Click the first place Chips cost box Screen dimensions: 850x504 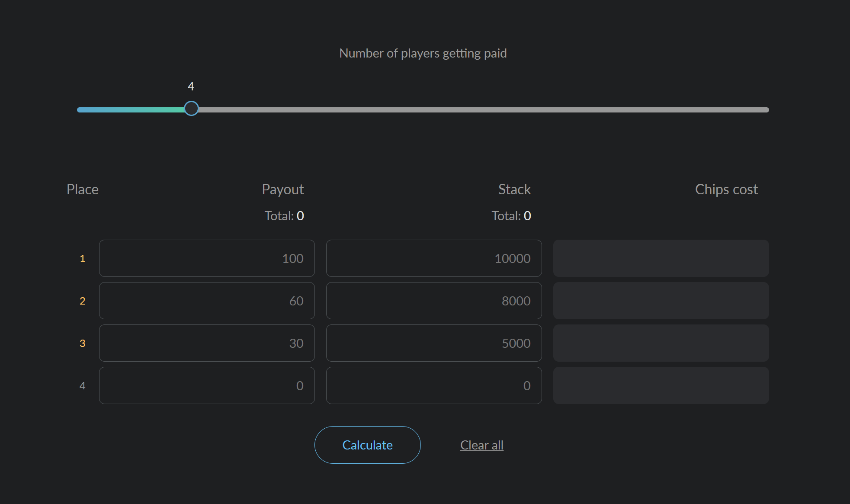tap(661, 258)
